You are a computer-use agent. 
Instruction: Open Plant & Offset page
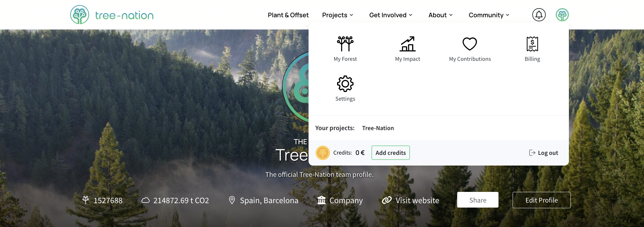288,15
